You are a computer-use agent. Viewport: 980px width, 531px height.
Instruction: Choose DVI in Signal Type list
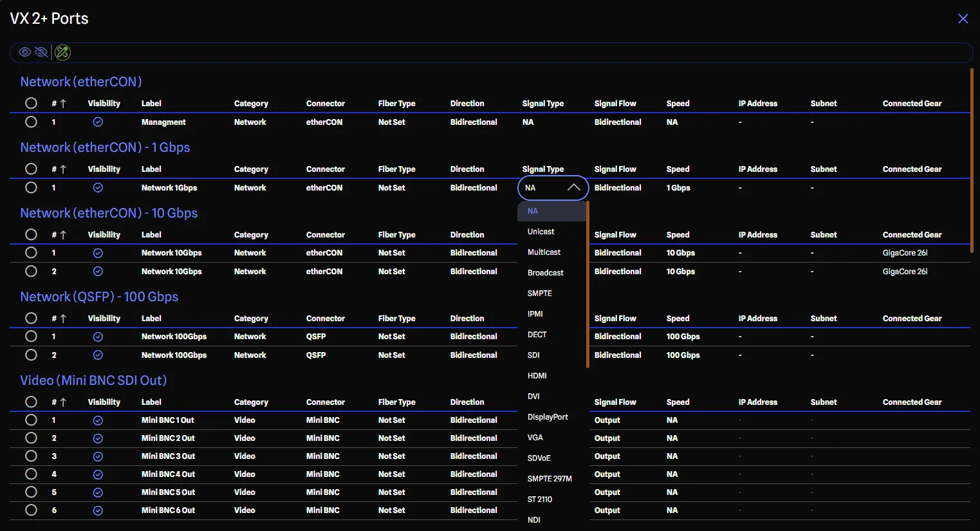552,396
